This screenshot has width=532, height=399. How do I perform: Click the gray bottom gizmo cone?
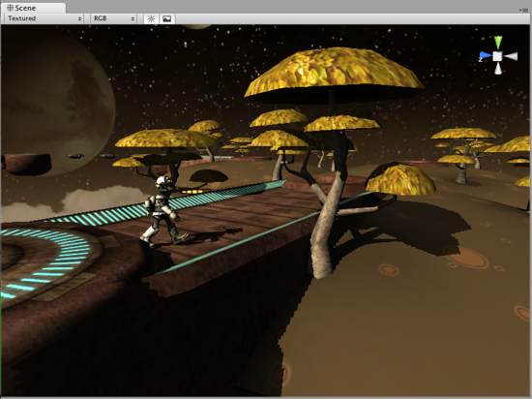coord(498,69)
